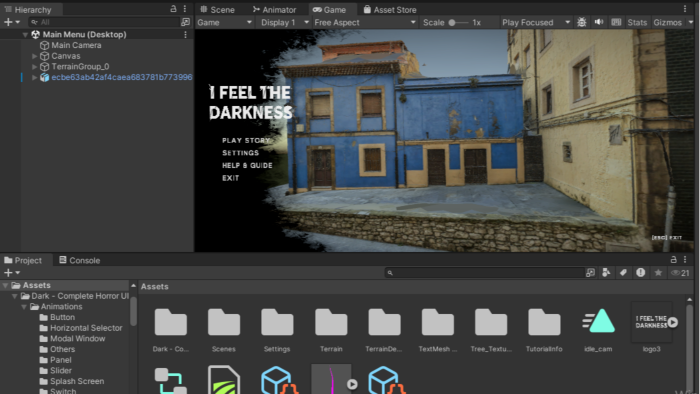This screenshot has height=394, width=700.
Task: Open the Free Aspect dropdown
Action: 365,22
